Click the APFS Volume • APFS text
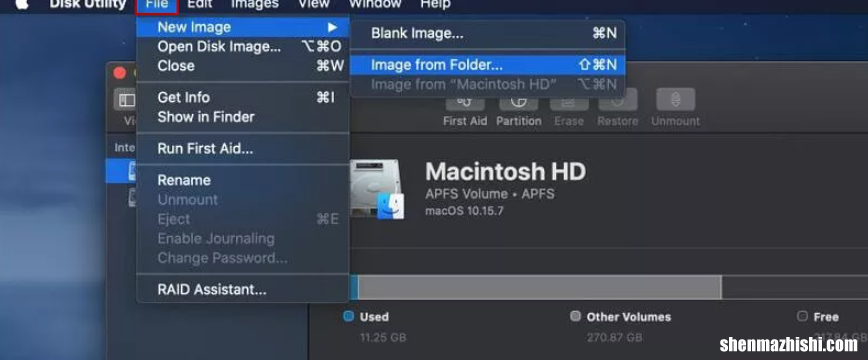Viewport: 868px width, 360px height. coord(490,194)
